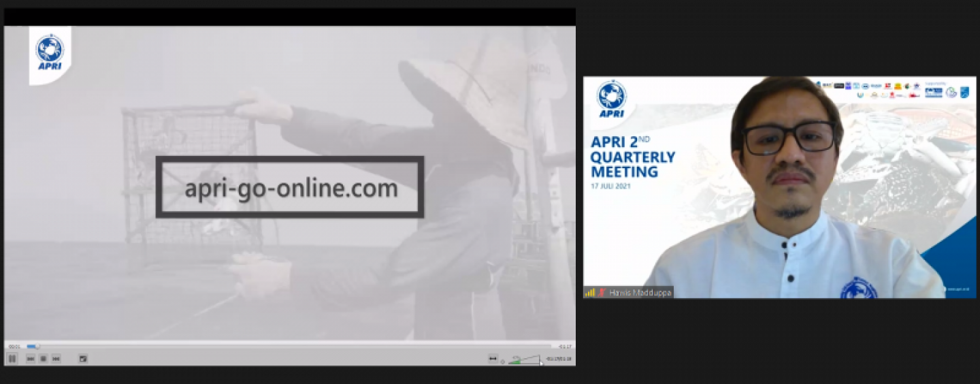The width and height of the screenshot is (980, 384).
Task: Select Hawis Madduppa's participant video tile
Action: pos(780,187)
